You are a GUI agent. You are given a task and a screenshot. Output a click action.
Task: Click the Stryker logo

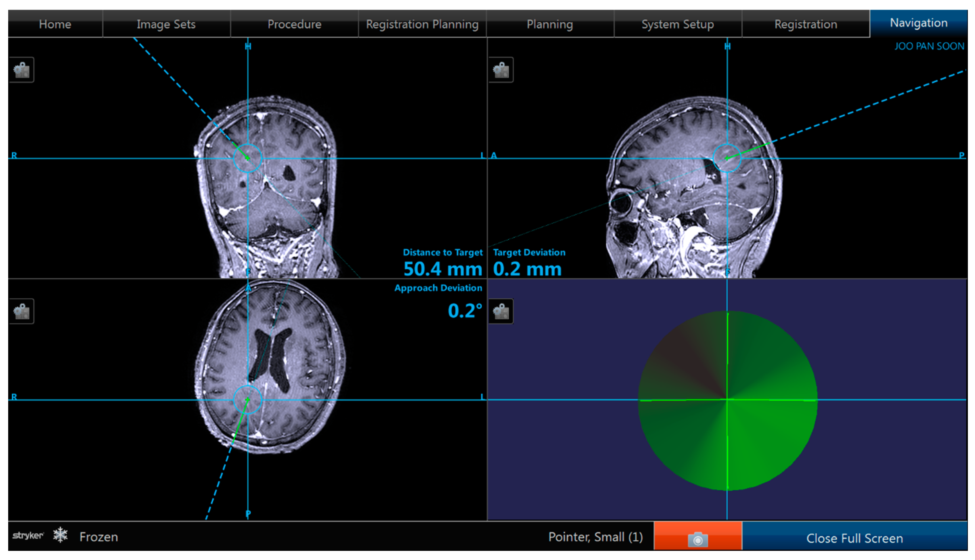click(28, 535)
